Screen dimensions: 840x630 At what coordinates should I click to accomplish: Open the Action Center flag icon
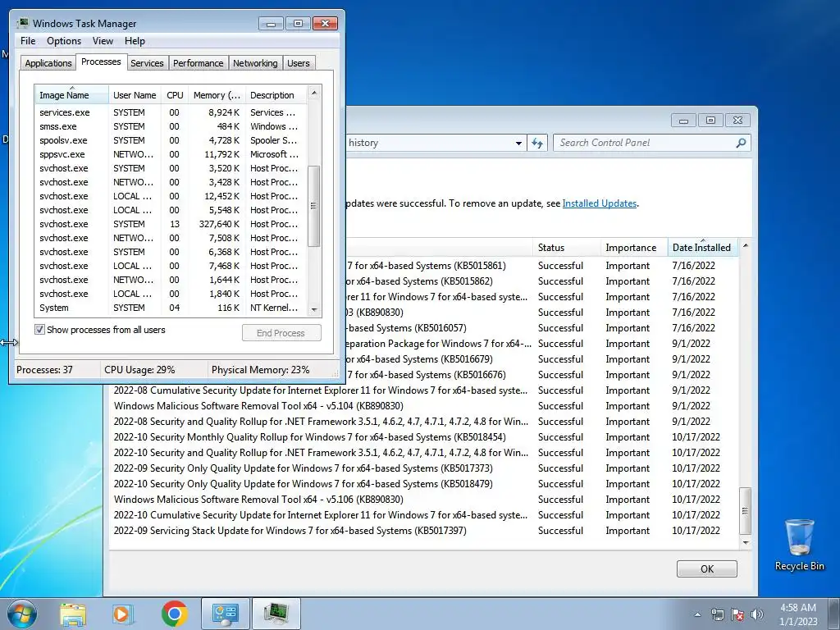737,614
